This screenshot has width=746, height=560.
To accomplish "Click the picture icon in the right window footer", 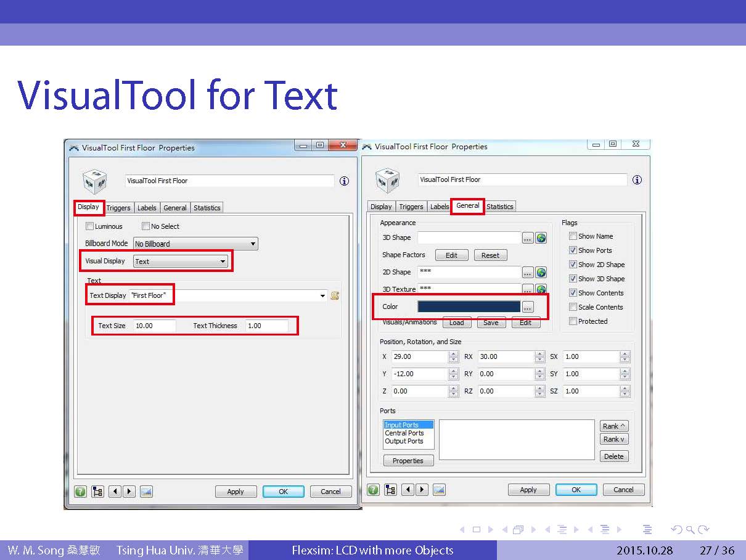I will click(439, 490).
